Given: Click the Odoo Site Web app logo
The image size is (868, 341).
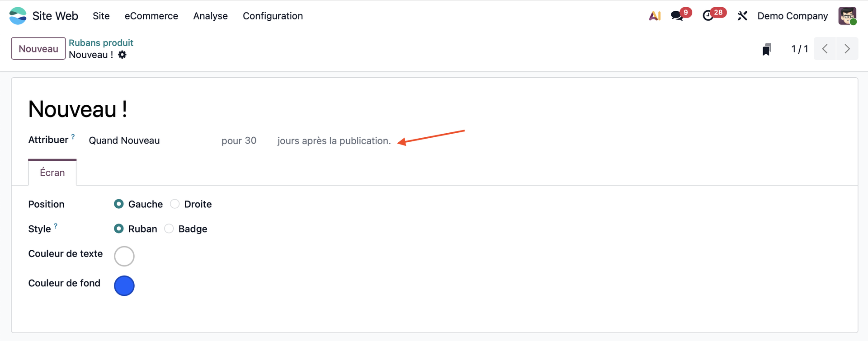Looking at the screenshot, I should (x=18, y=16).
